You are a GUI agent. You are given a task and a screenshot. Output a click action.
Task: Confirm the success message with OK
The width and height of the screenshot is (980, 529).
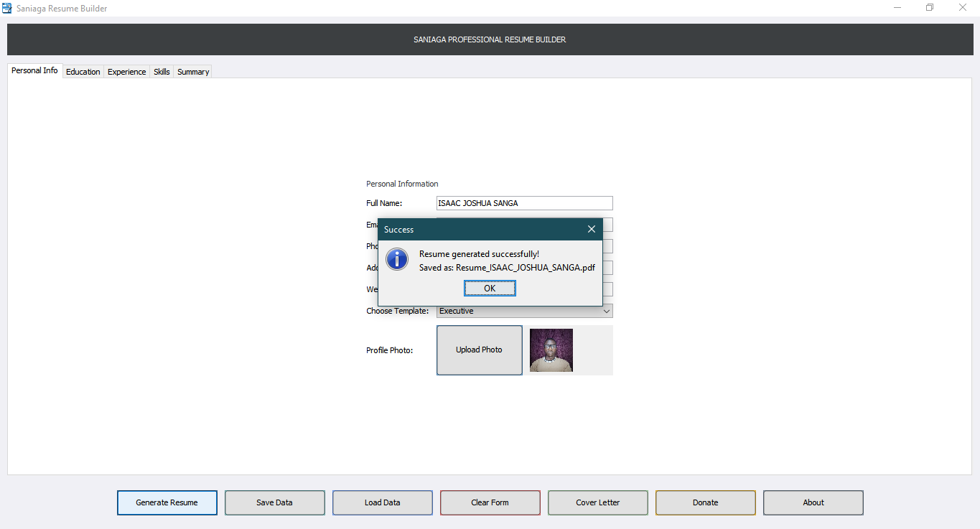click(x=490, y=288)
